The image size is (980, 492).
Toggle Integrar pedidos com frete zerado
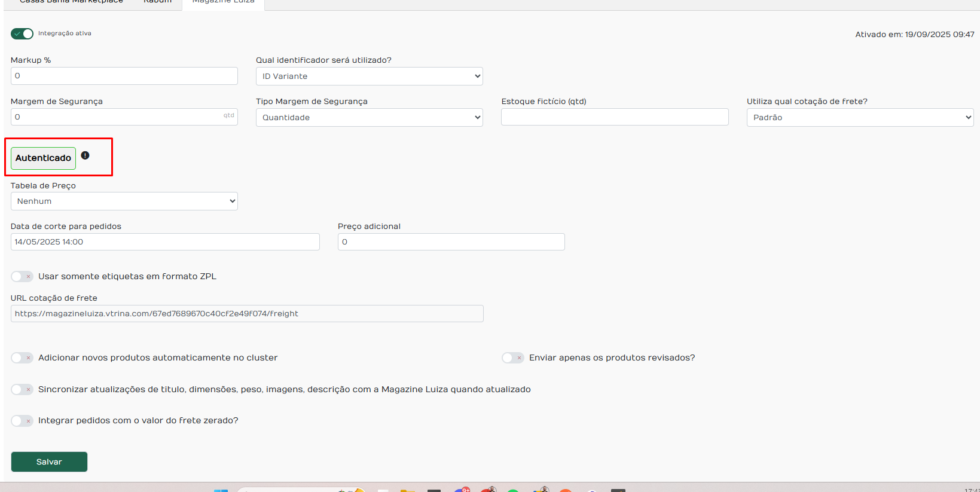[22, 421]
